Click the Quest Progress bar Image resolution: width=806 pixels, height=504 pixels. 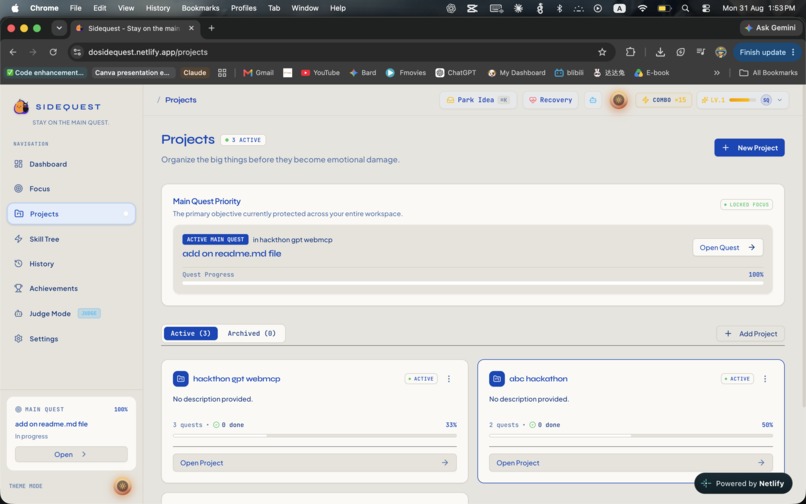pyautogui.click(x=472, y=283)
